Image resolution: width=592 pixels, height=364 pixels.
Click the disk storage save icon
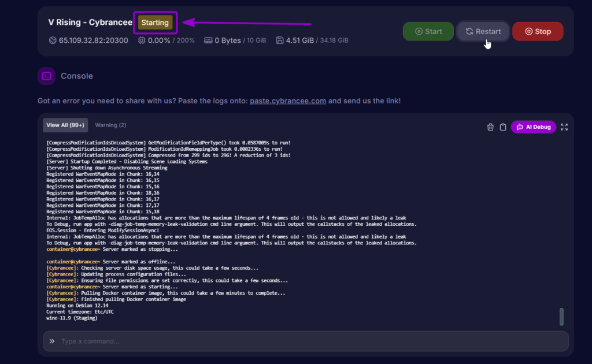point(279,40)
